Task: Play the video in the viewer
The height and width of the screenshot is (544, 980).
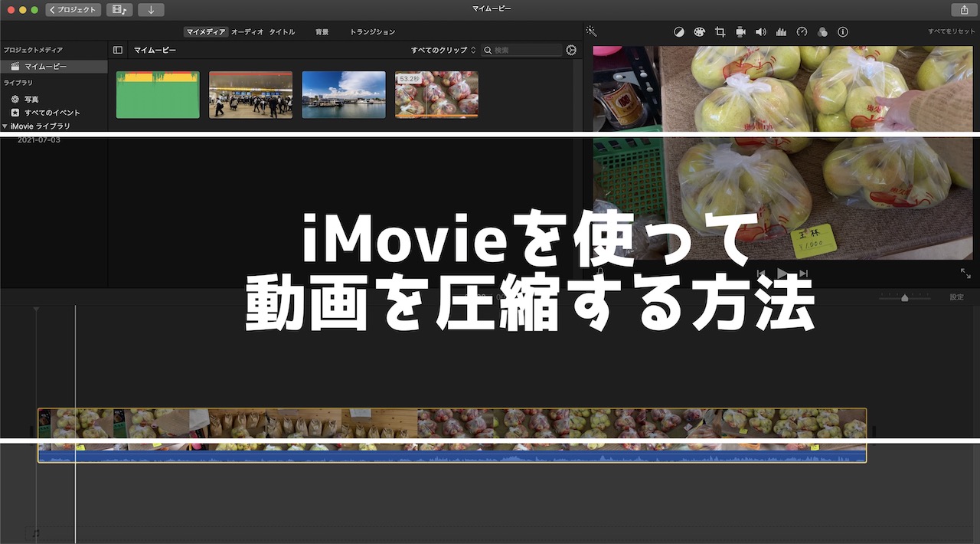Action: [782, 274]
